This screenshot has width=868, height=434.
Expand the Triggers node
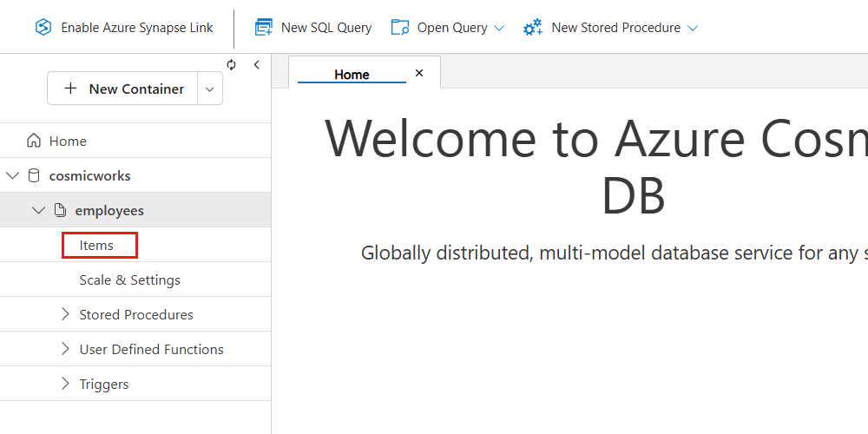(x=65, y=384)
